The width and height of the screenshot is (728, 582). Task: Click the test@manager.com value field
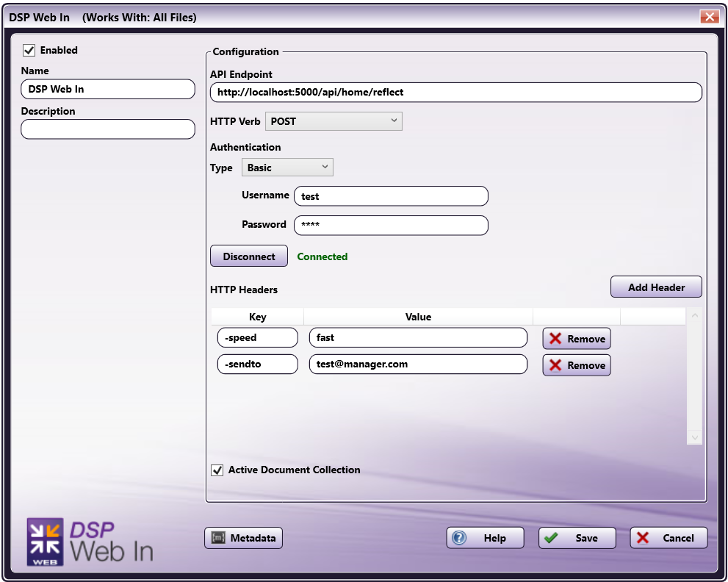pyautogui.click(x=418, y=364)
